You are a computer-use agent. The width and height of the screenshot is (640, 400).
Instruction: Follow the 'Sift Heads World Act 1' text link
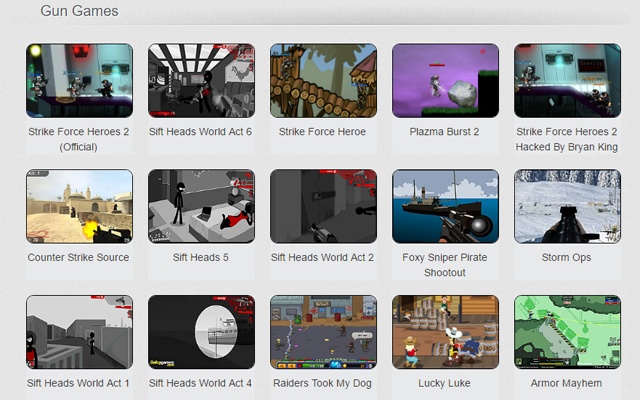point(78,383)
